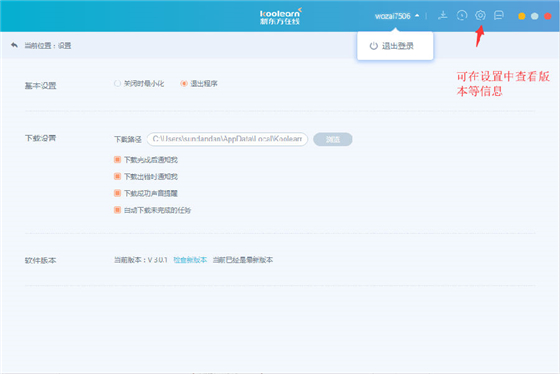Image resolution: width=560 pixels, height=374 pixels.
Task: Toggle the 下载完成后通知我 checkbox
Action: click(117, 159)
